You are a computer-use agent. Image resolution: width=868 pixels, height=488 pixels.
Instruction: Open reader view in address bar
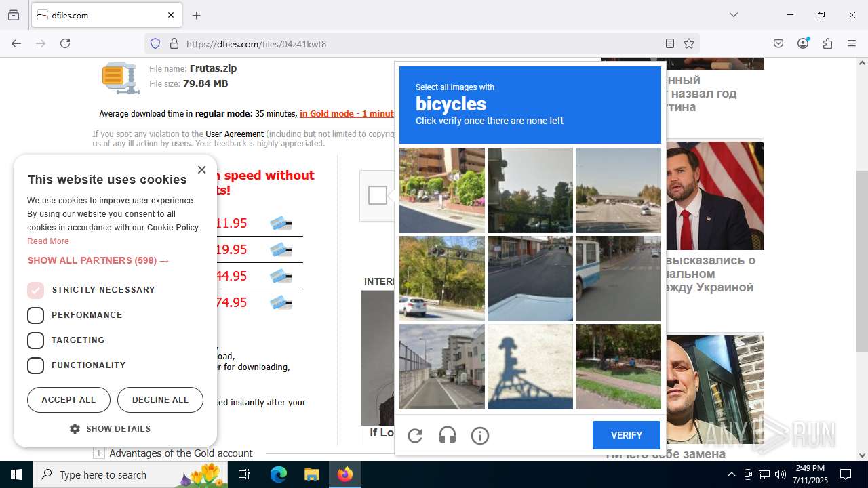(x=670, y=43)
